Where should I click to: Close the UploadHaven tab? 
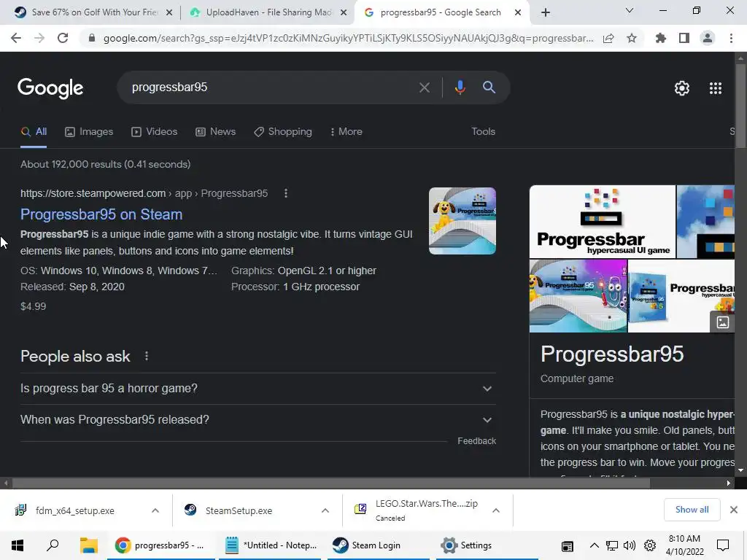pyautogui.click(x=344, y=12)
